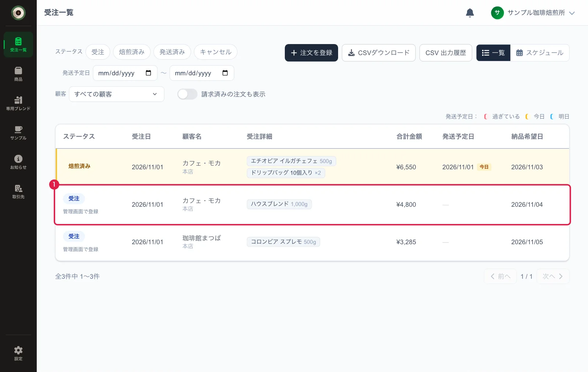Viewport: 588px width, 372px height.
Task: Filter by 受注 status chip
Action: point(98,52)
